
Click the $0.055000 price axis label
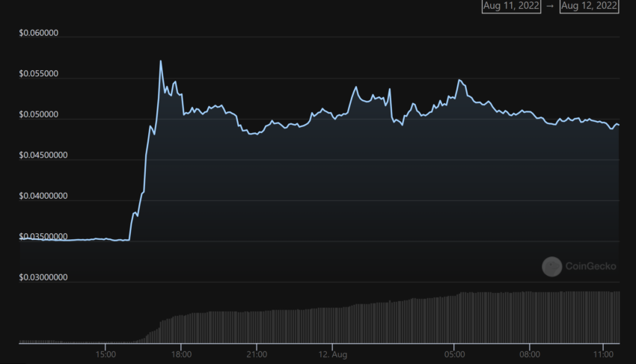(38, 74)
